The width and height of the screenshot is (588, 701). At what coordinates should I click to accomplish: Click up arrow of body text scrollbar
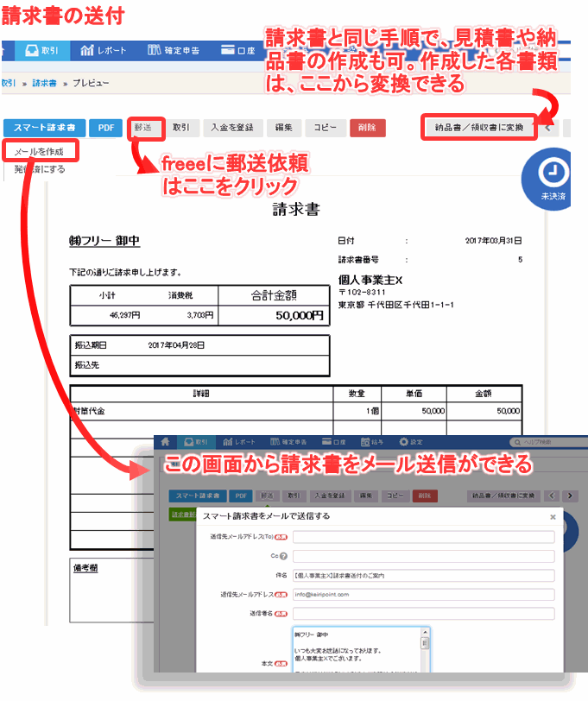pyautogui.click(x=425, y=632)
